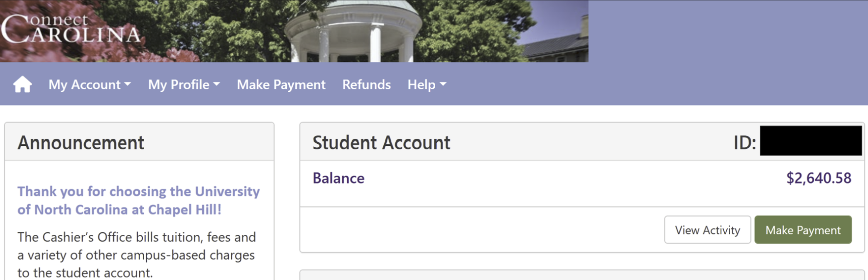868x280 pixels.
Task: Click the Balance label
Action: coord(338,178)
